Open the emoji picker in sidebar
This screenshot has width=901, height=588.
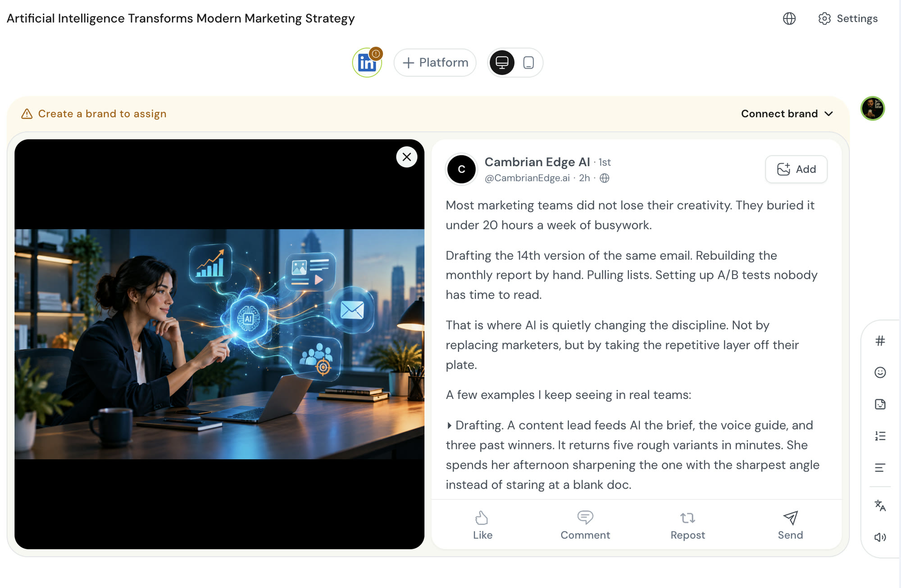(880, 372)
